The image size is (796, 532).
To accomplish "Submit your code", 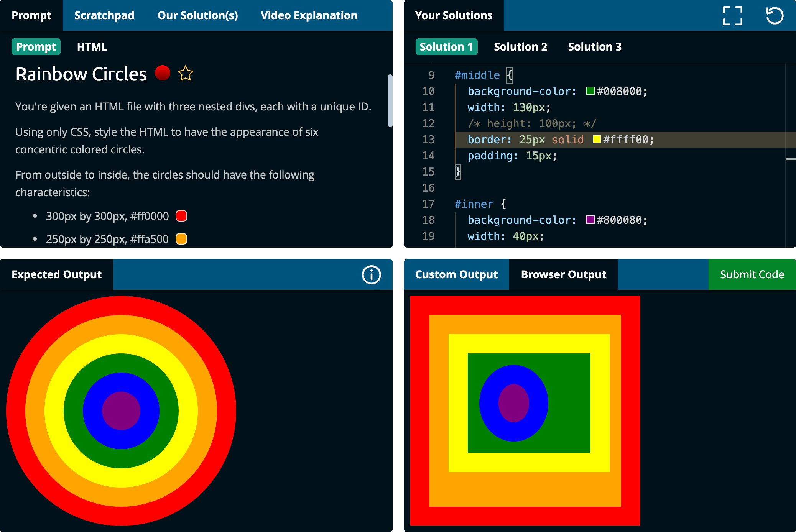I will click(752, 274).
